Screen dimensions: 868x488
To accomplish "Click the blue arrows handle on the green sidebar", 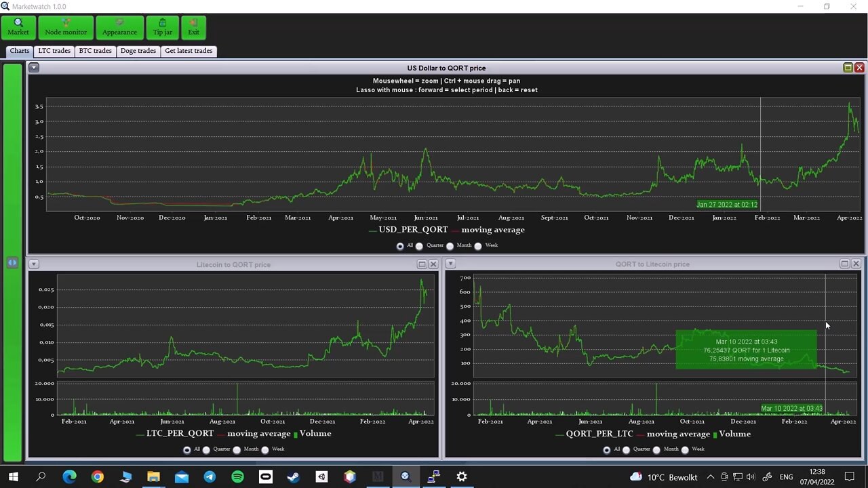I will pos(12,262).
